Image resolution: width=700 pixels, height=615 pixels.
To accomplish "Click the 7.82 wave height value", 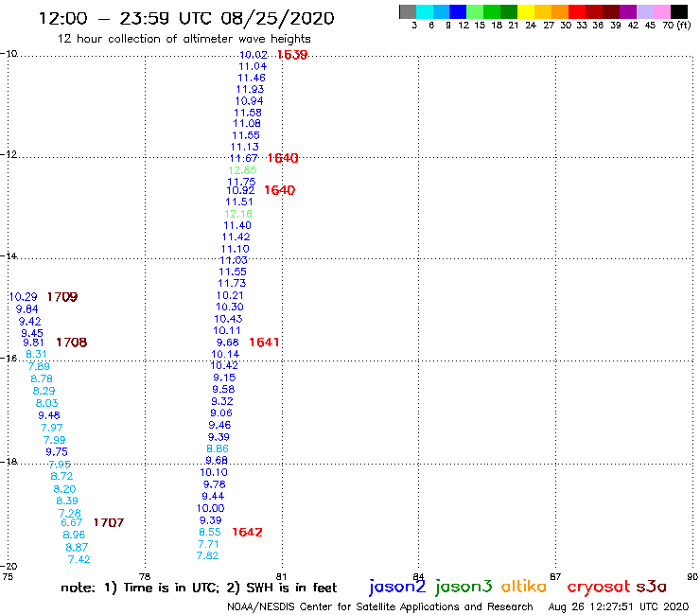I will coord(207,555).
